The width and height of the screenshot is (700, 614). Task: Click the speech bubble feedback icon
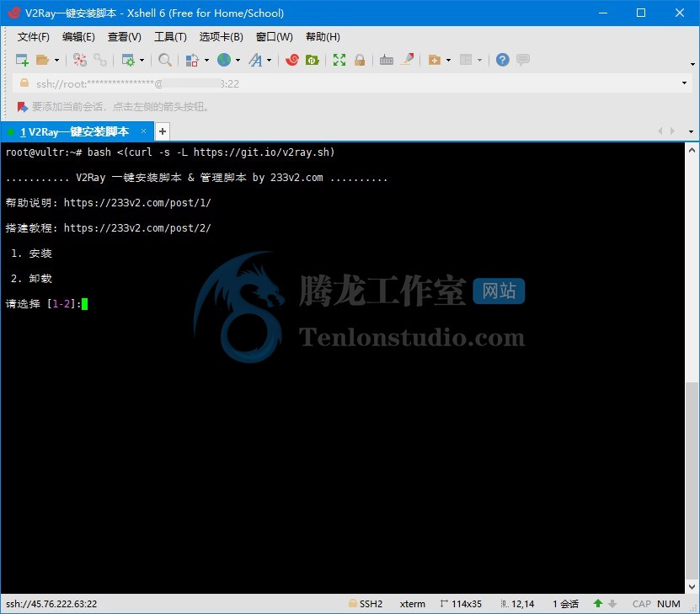(x=523, y=60)
